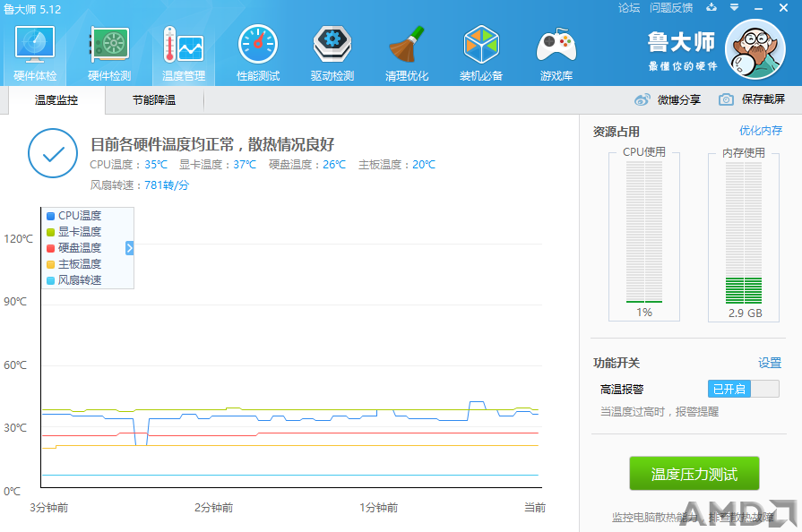Click the temperature-normal checkmark circle
The width and height of the screenshot is (802, 532).
tap(53, 153)
